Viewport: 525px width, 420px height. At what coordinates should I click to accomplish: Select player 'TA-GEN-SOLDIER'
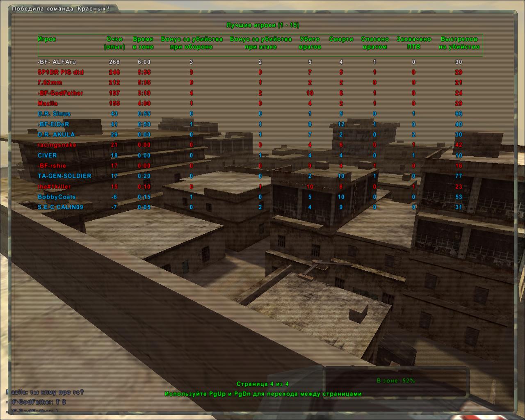coord(64,176)
